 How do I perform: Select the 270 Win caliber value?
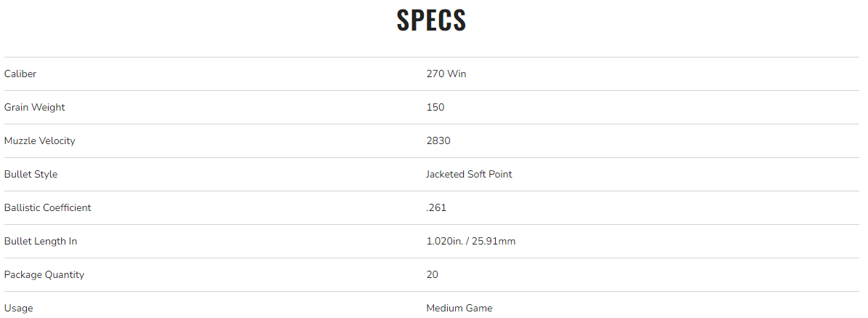coord(446,73)
